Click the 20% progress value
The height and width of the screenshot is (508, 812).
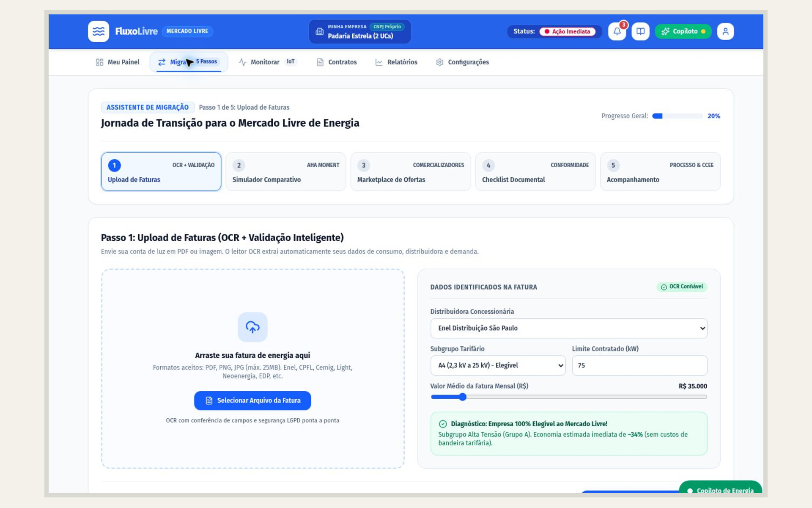click(x=714, y=116)
